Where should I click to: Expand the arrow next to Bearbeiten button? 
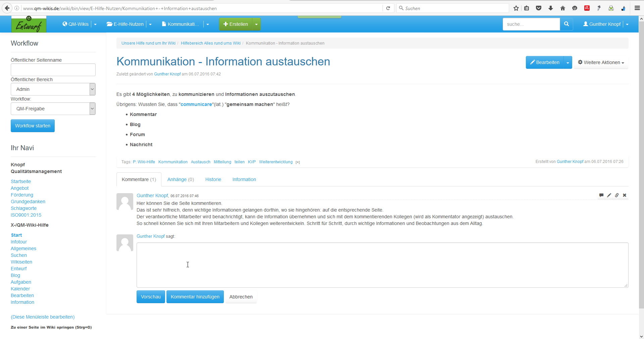pos(568,63)
